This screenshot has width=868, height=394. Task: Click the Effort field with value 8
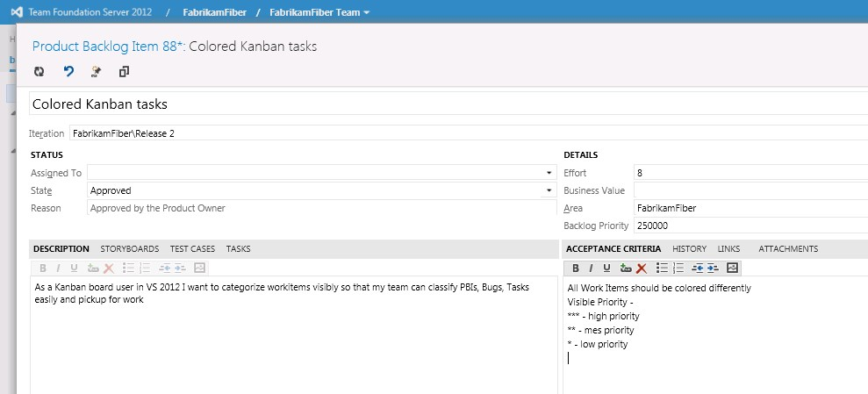(x=750, y=173)
